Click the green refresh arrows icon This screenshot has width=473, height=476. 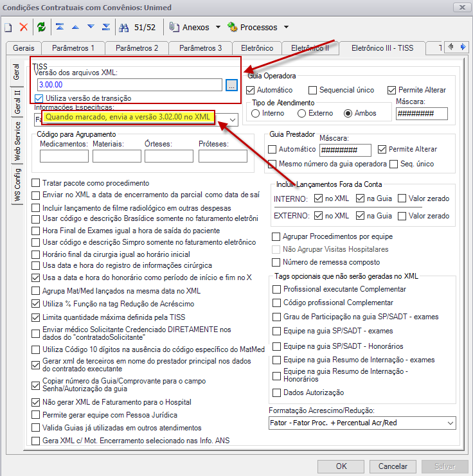[x=41, y=27]
